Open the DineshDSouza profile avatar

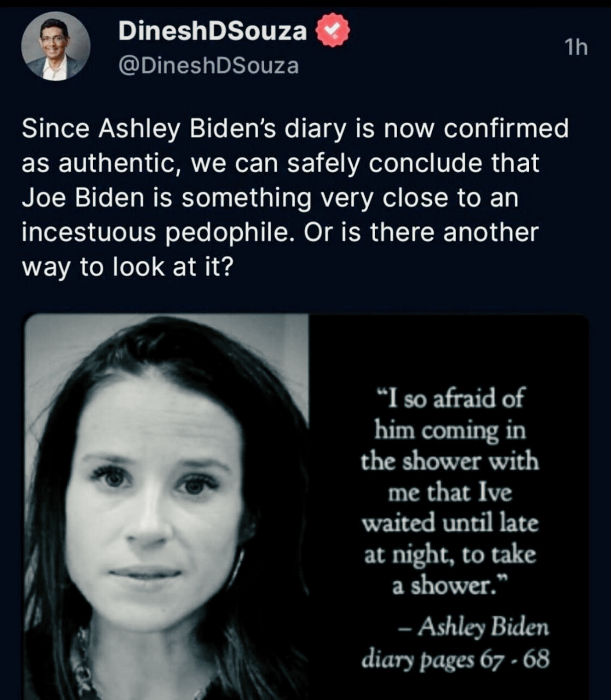pos(56,46)
